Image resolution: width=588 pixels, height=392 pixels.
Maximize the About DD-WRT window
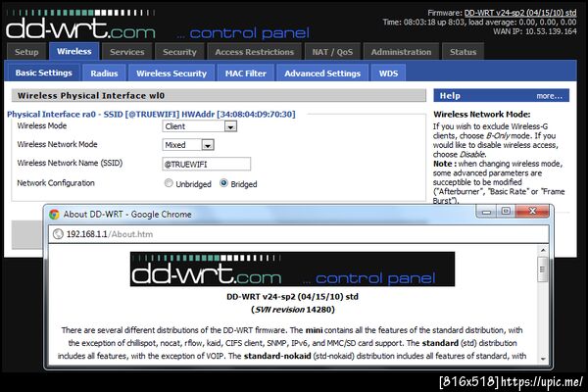[506, 212]
